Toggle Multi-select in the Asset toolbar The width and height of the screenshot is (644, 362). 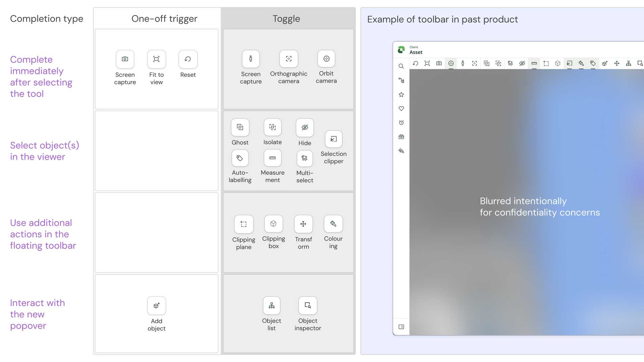pos(510,63)
